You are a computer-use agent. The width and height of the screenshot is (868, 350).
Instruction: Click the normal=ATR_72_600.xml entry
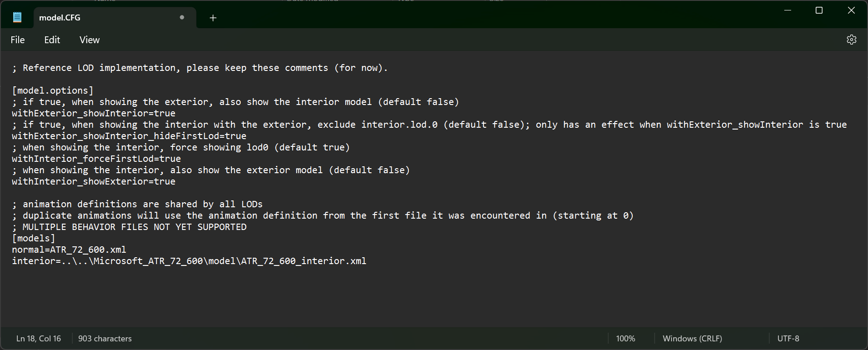tap(69, 249)
